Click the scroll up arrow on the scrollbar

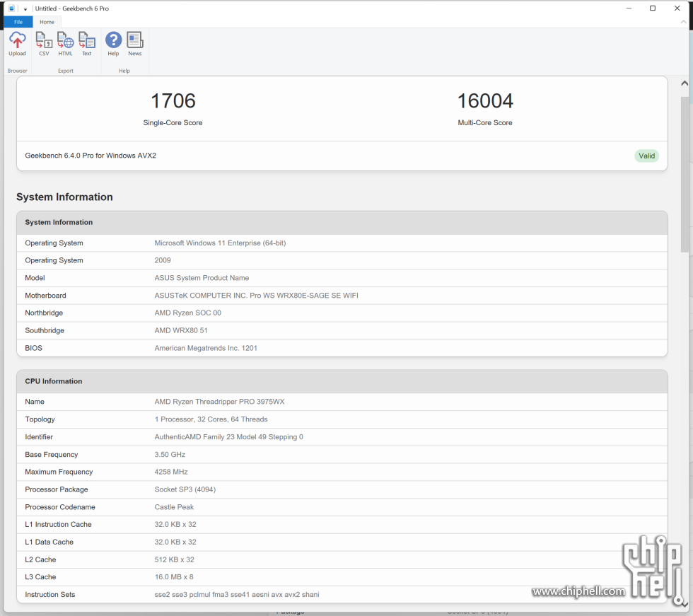(x=685, y=83)
